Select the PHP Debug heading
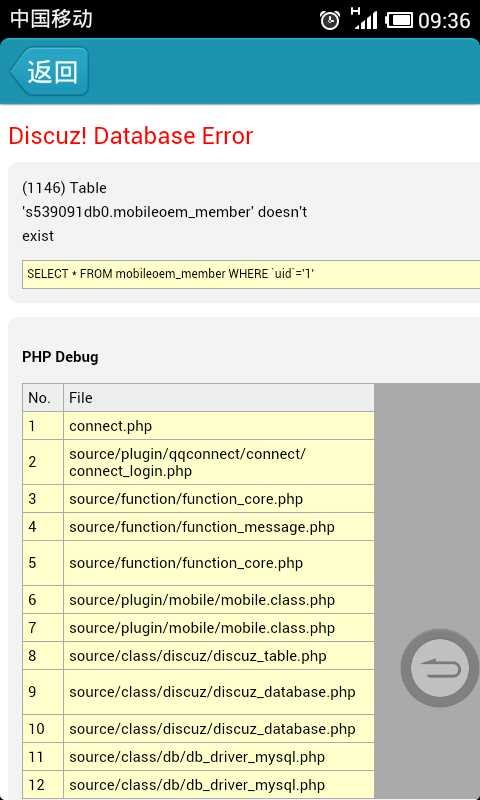 click(60, 357)
